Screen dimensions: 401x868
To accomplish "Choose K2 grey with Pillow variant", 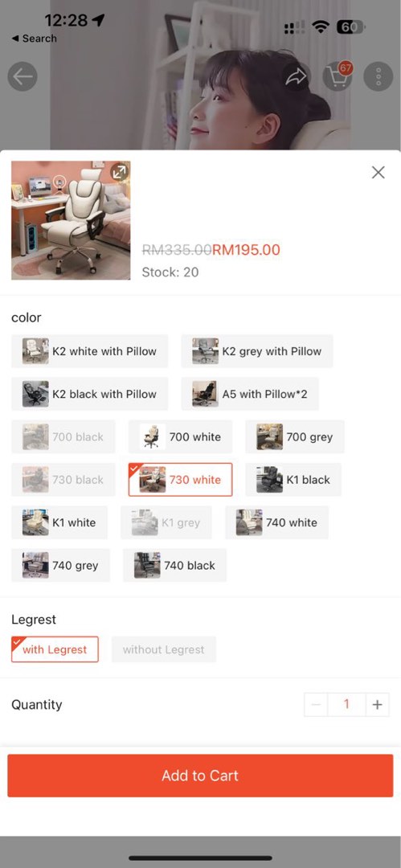I will [257, 351].
